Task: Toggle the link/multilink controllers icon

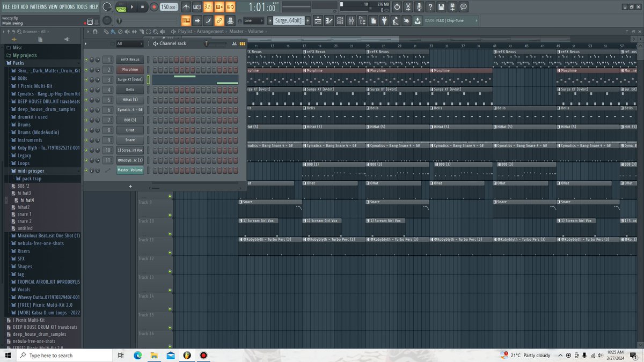Action: pos(219,21)
